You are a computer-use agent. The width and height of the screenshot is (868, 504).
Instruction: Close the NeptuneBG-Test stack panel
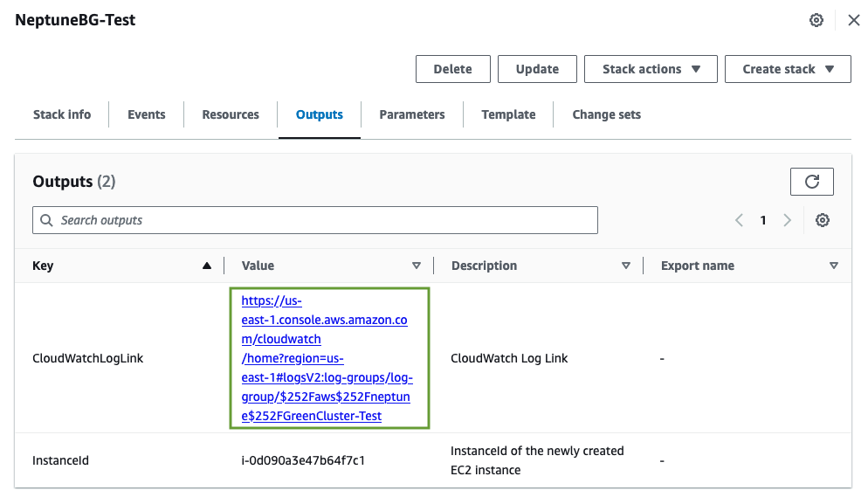[x=853, y=20]
